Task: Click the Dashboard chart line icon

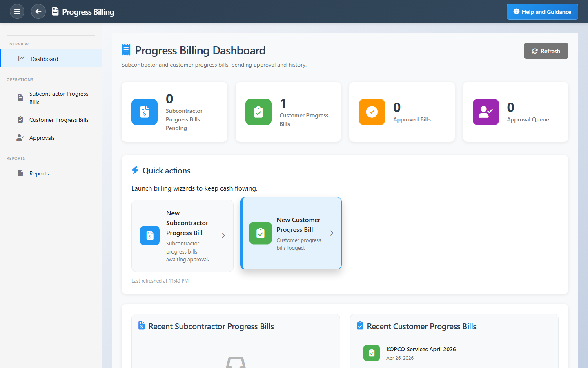Action: tap(22, 58)
